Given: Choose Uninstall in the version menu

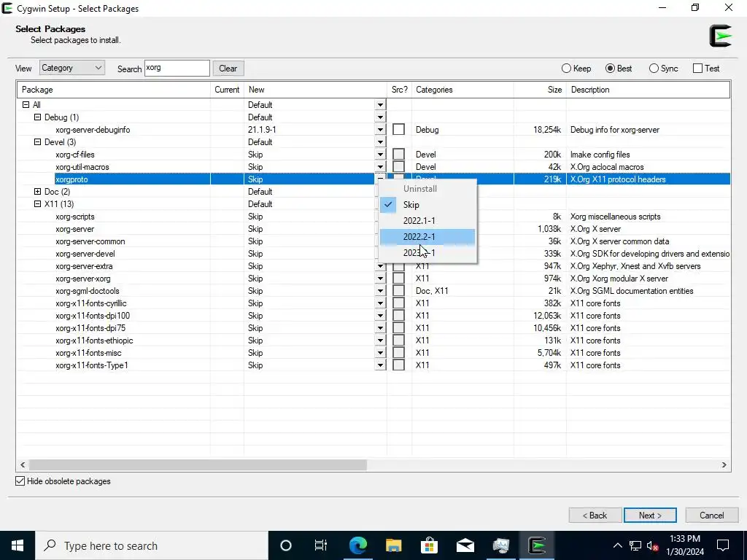Looking at the screenshot, I should point(427,189).
